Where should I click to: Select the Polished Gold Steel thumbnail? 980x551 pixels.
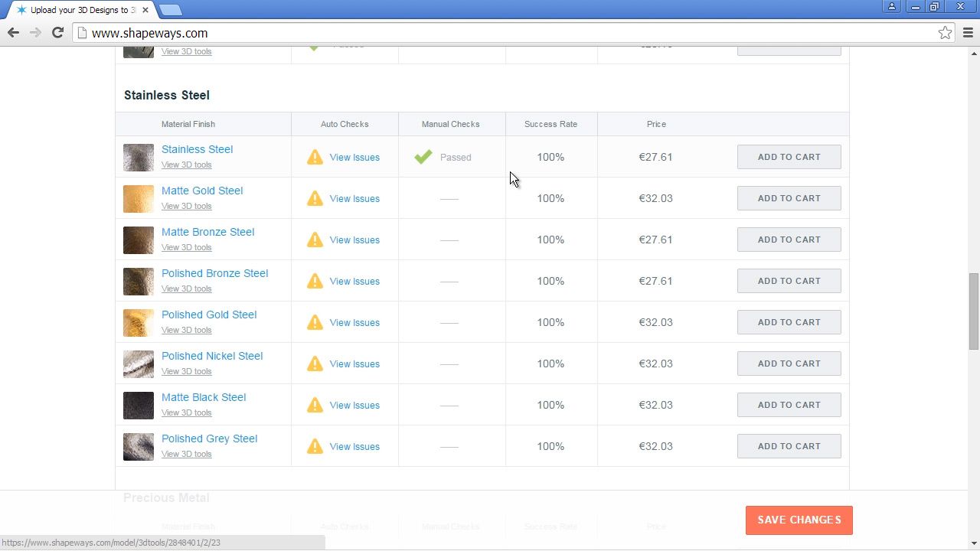pos(139,323)
